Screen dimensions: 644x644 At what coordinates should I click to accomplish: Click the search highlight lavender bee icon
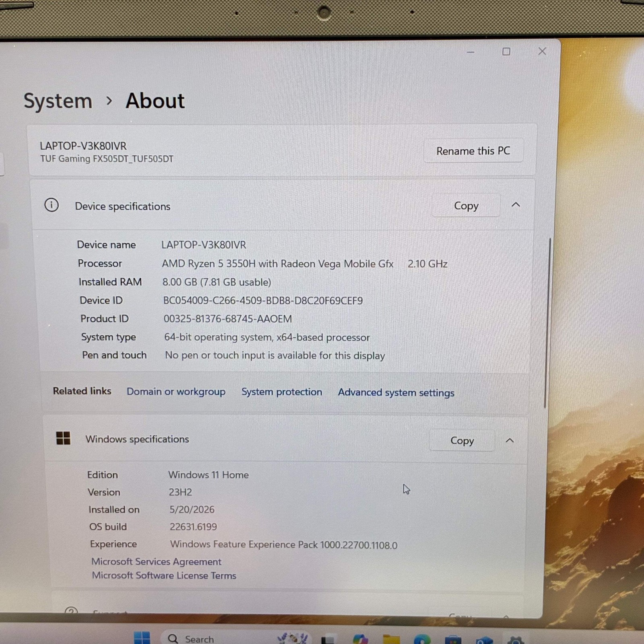click(x=293, y=638)
